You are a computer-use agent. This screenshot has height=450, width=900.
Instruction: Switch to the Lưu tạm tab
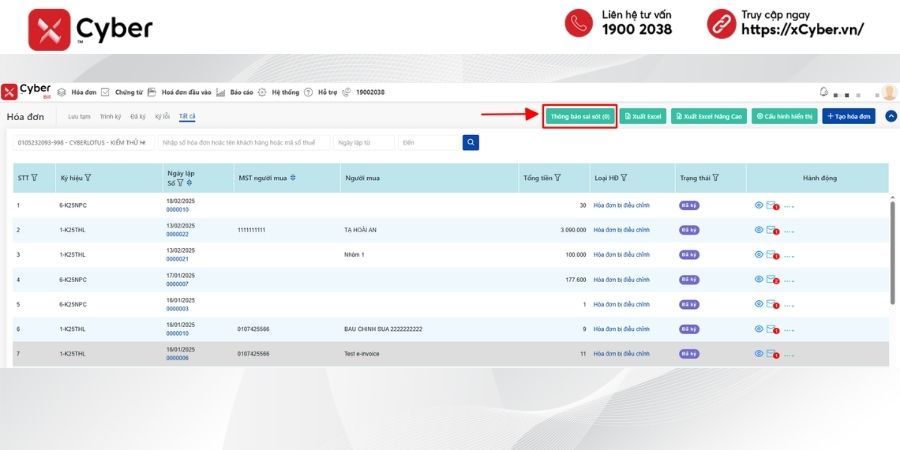[79, 117]
